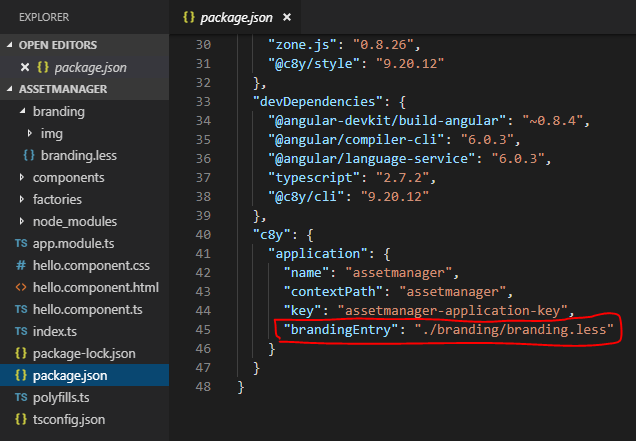Screen dimensions: 636x441
Task: Click the TS icon beside index.ts
Action: [x=21, y=331]
